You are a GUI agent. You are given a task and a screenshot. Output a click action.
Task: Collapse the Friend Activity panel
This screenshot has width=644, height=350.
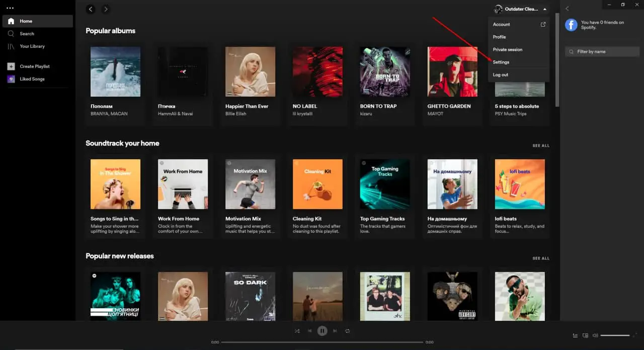pos(567,9)
